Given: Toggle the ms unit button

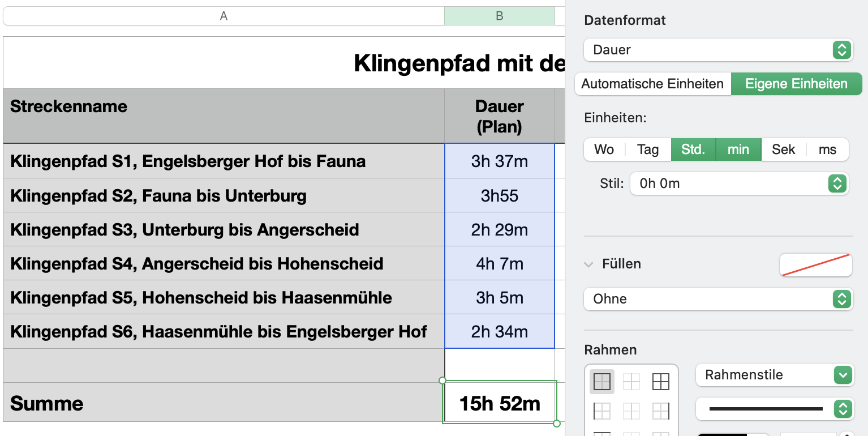Looking at the screenshot, I should [x=827, y=149].
